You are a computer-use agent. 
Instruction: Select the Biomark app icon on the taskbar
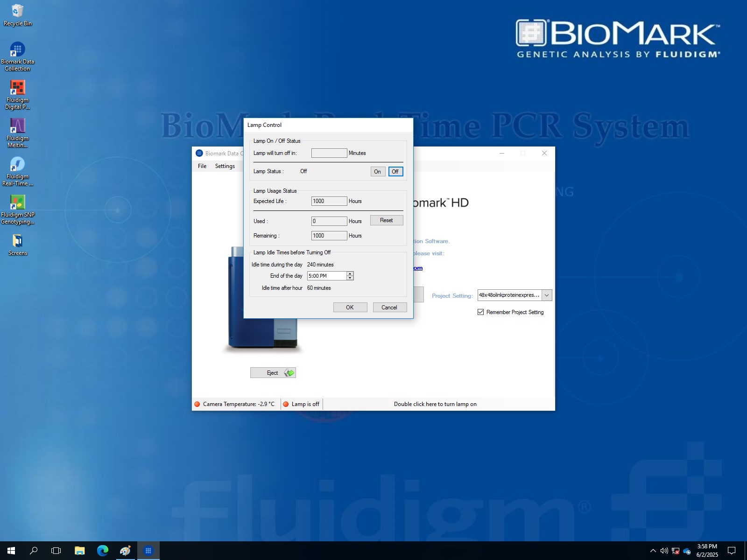(x=148, y=551)
